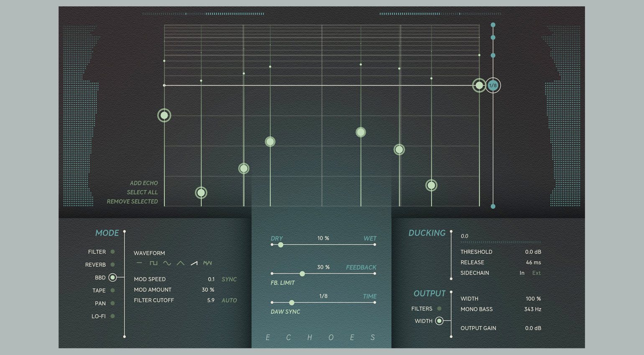Click the Threshold value 0.0 dB
The height and width of the screenshot is (355, 644).
[533, 252]
